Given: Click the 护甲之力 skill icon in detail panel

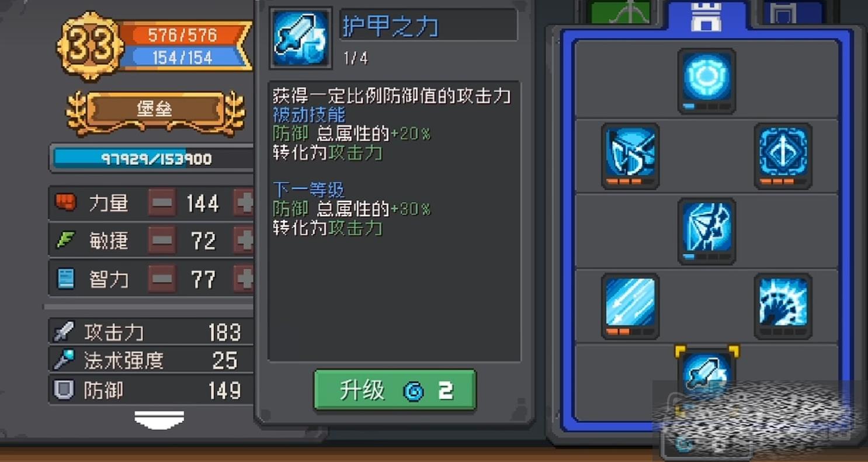Looking at the screenshot, I should [301, 39].
